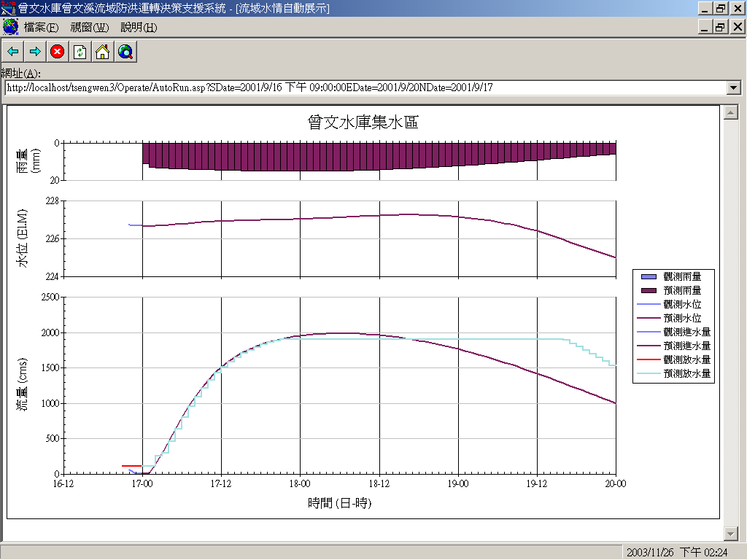Click into the address URL field
This screenshot has height=560, width=747.
366,87
